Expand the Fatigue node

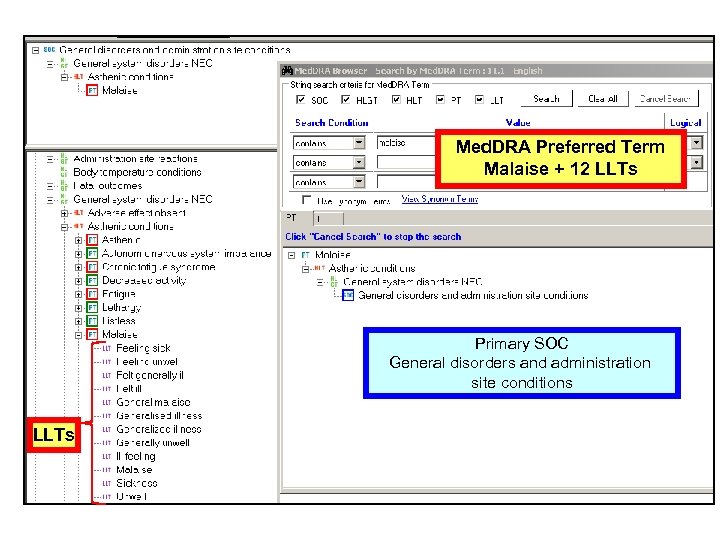(79, 294)
